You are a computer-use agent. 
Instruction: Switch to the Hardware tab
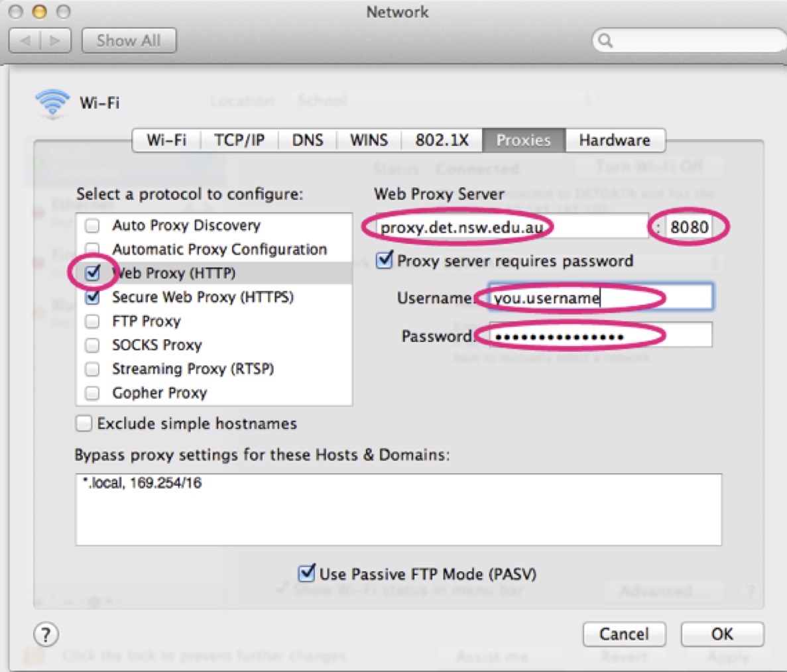pyautogui.click(x=615, y=140)
